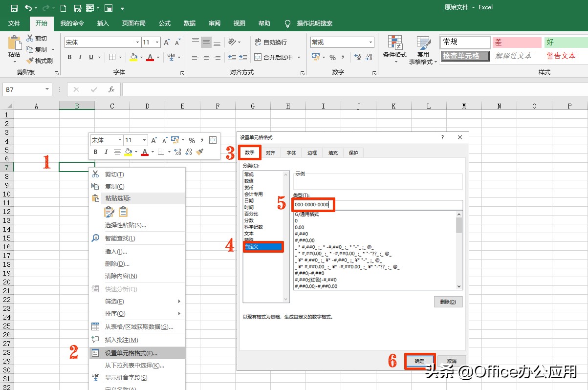The image size is (588, 390).
Task: Click the Phonetic Guide (wén) icon in ribbon
Action: (x=172, y=57)
